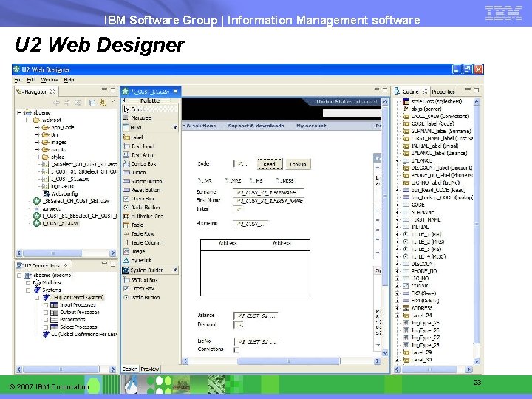Viewport: 532px width, 399px height.
Task: Choose the Submit Button palette icon
Action: pos(126,181)
